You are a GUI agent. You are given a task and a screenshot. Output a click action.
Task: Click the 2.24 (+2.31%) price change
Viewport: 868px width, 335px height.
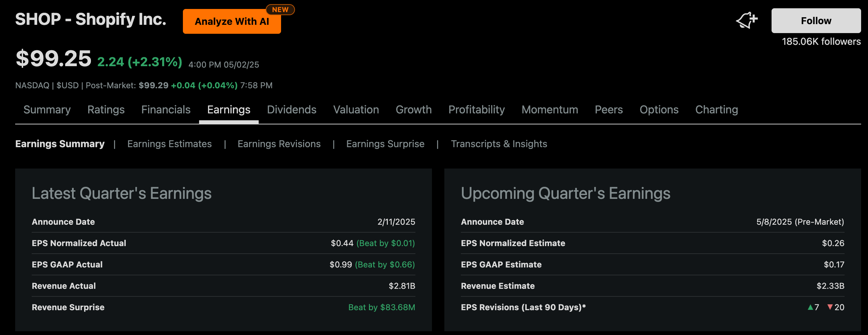(139, 62)
